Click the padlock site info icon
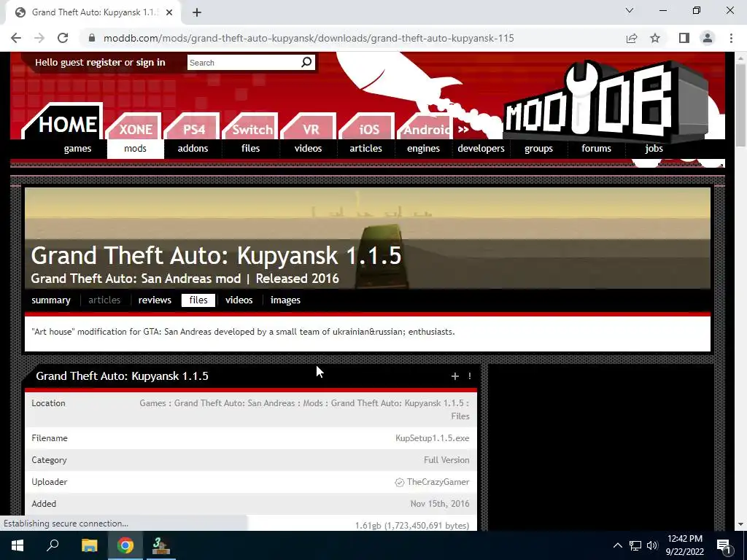This screenshot has height=560, width=747. [x=92, y=38]
